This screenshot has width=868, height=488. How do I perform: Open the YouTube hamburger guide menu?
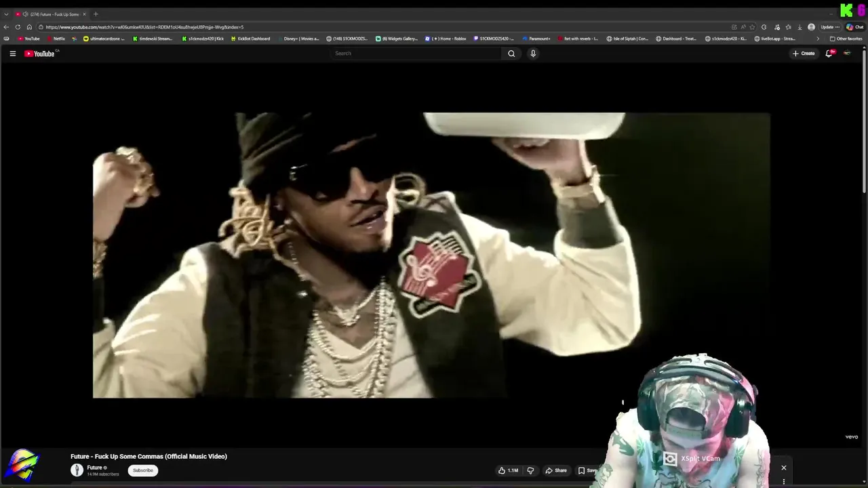point(12,54)
